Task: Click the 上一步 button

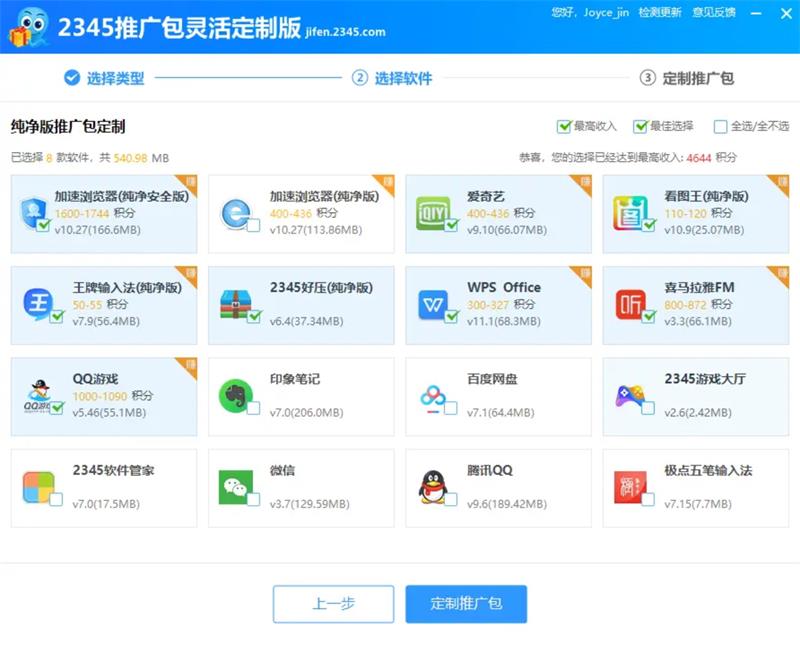Action: (334, 604)
